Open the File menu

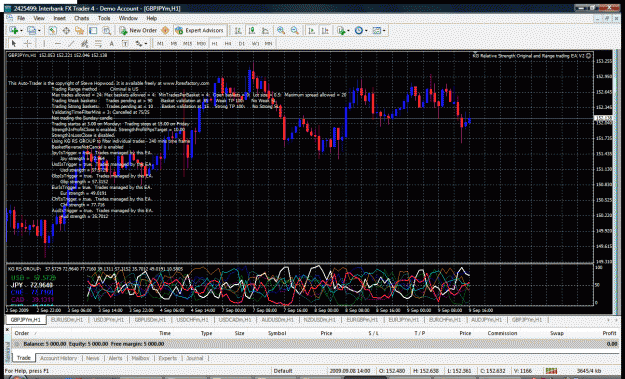click(21, 18)
